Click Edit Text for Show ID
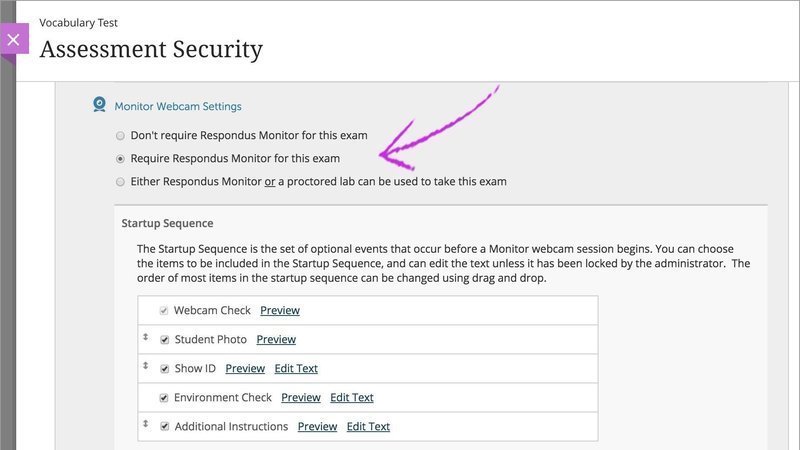Screen dimensions: 800x450 coord(296,368)
